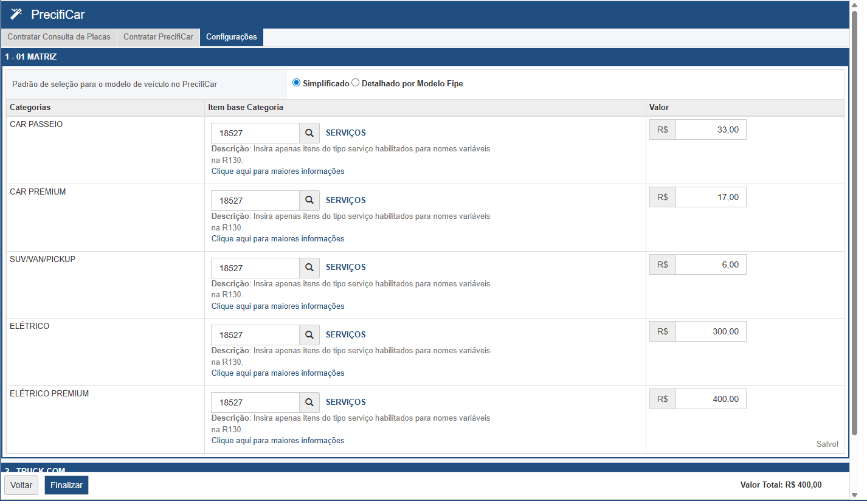Click the search icon in ELÉTRICO PREMIUM row
The height and width of the screenshot is (504, 867).
[309, 402]
